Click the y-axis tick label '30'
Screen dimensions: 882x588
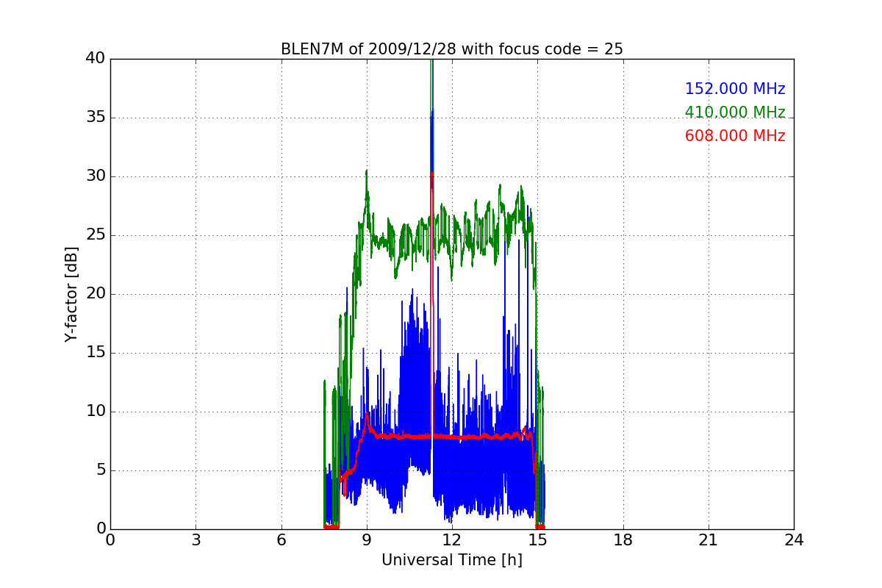pos(95,176)
